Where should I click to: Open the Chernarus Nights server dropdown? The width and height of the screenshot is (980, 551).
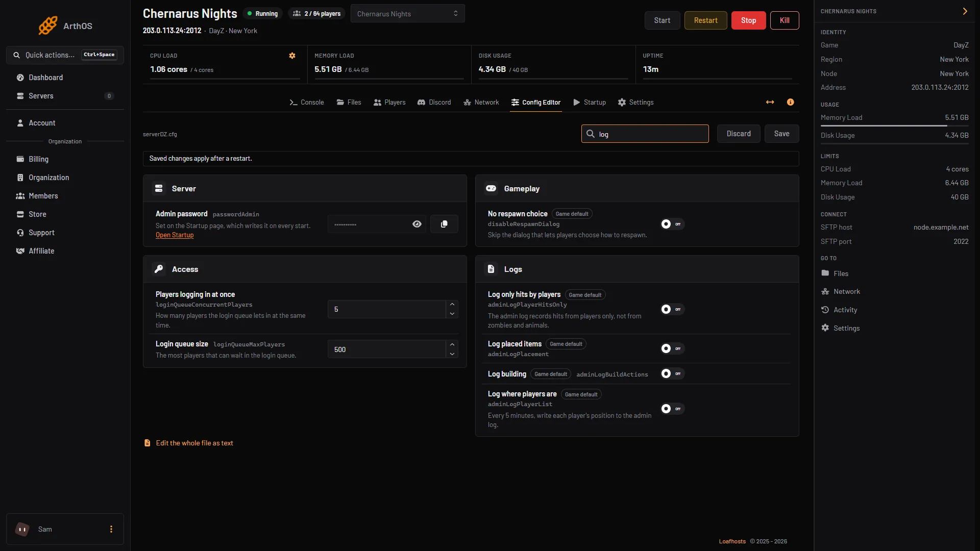coord(407,14)
